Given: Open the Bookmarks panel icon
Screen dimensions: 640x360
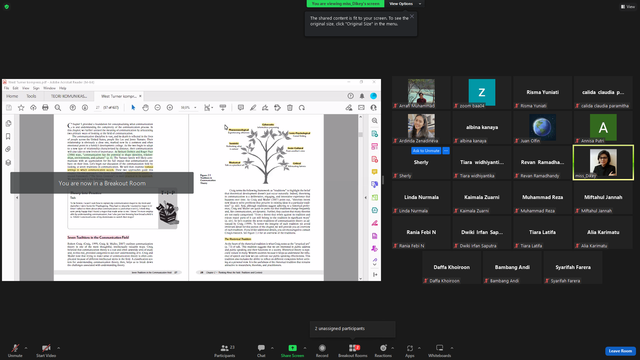Looking at the screenshot, I should tap(8, 136).
